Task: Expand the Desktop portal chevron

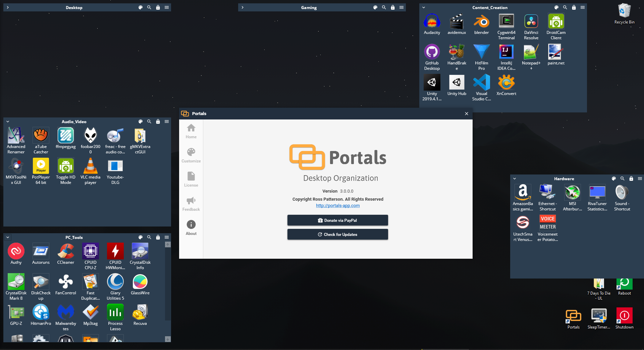Action: [x=8, y=7]
